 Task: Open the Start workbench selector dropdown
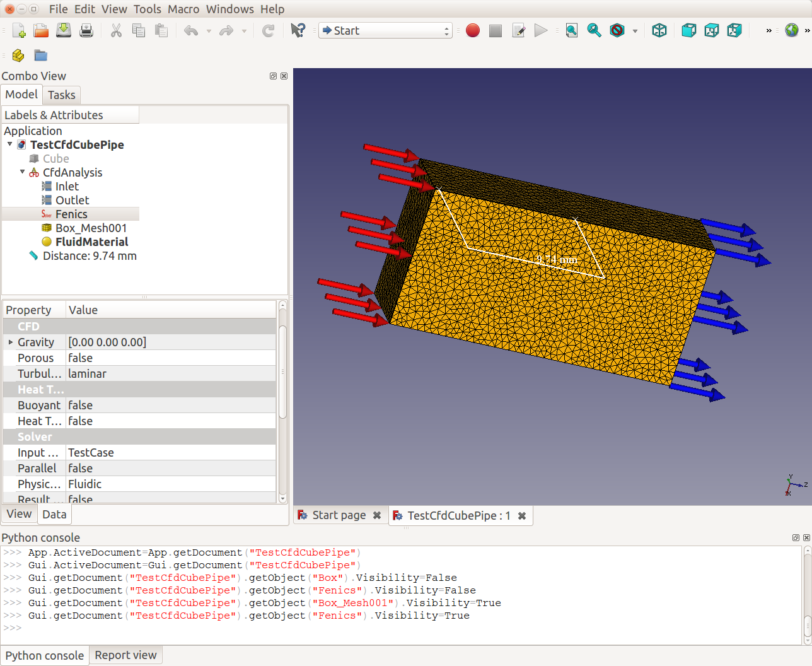(x=385, y=30)
